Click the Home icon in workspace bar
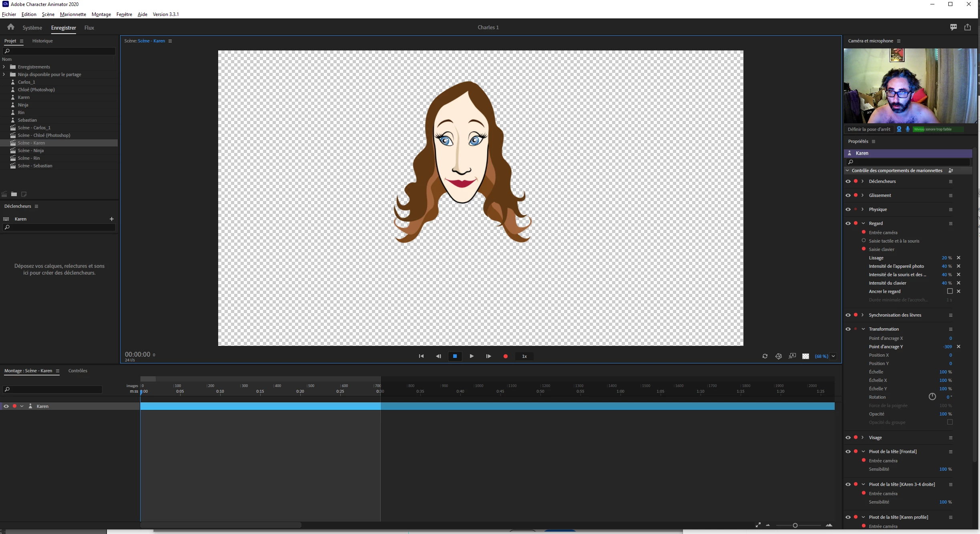Image resolution: width=980 pixels, height=534 pixels. [11, 27]
